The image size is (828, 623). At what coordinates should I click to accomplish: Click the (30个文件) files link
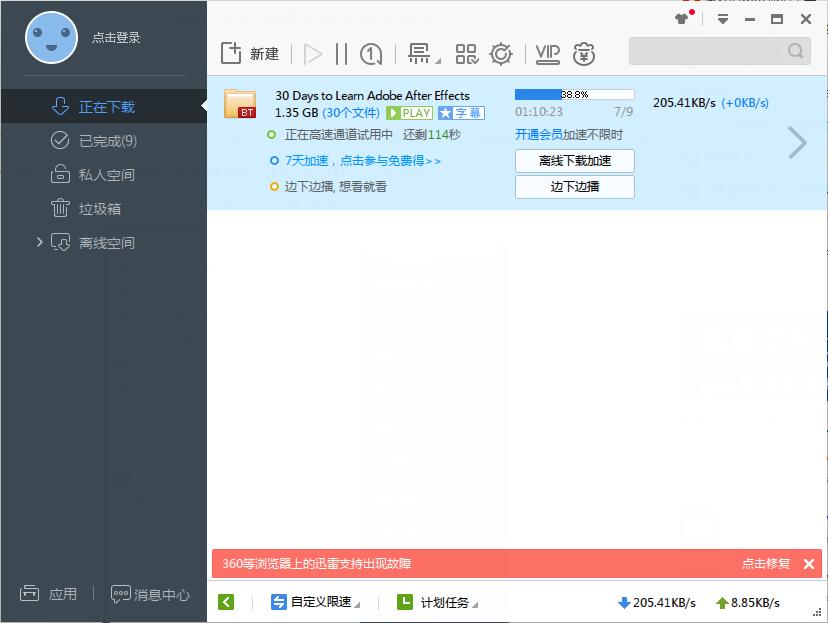coord(351,113)
